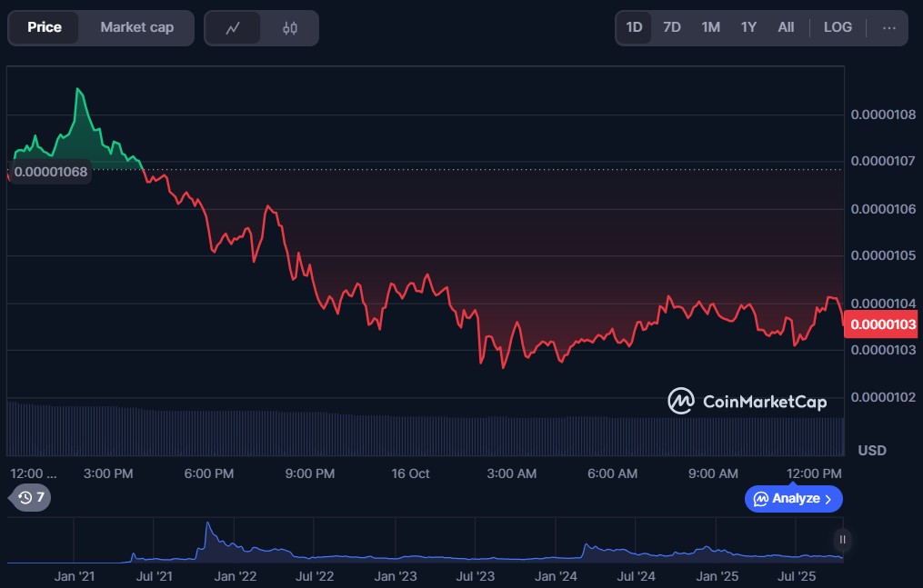Click the 0.00001068 opening price label
This screenshot has height=588, width=923.
point(51,172)
